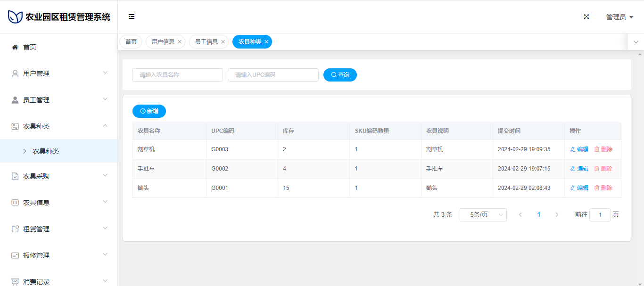Click the fullscreen toggle icon in header
This screenshot has height=286, width=644.
click(x=586, y=16)
